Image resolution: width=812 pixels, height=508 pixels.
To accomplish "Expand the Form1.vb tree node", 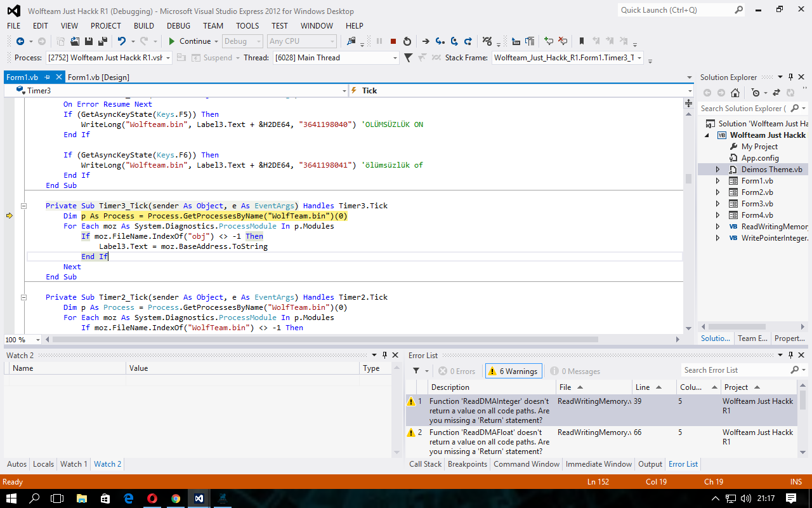I will [717, 181].
